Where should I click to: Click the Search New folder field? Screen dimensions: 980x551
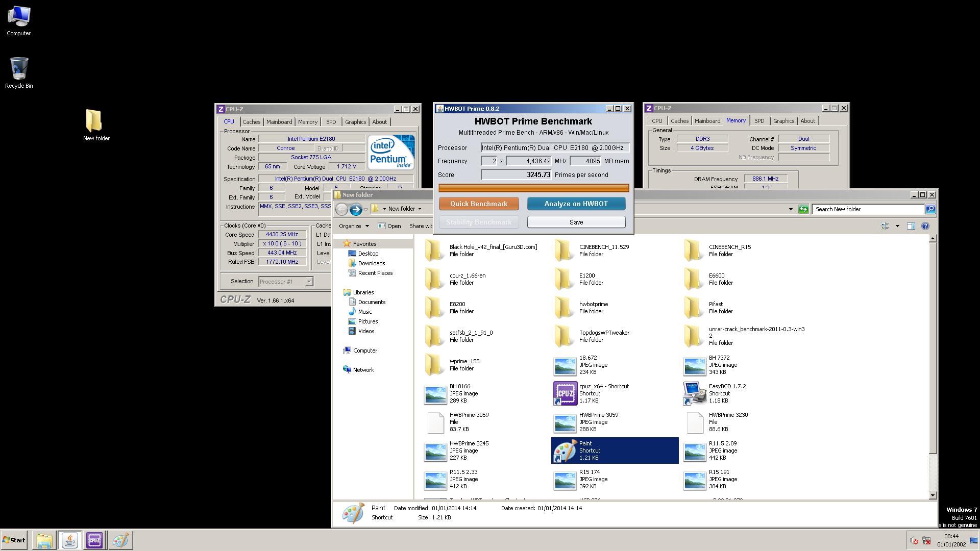(x=868, y=209)
